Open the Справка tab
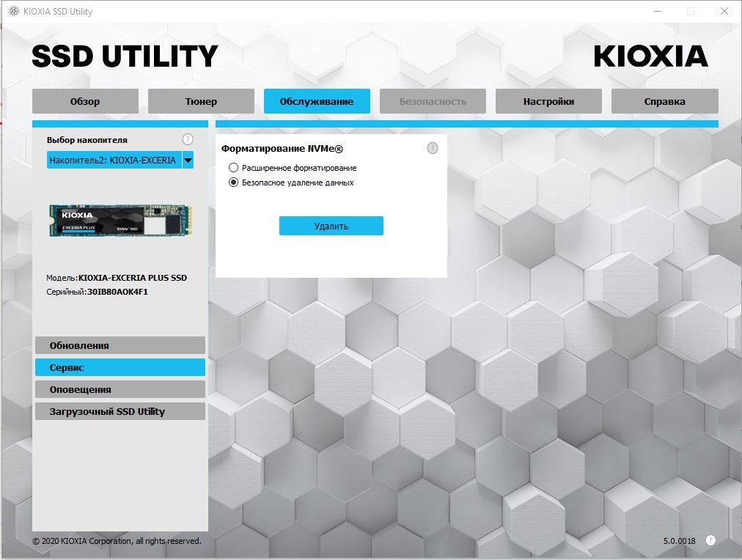742x560 pixels. pos(664,101)
